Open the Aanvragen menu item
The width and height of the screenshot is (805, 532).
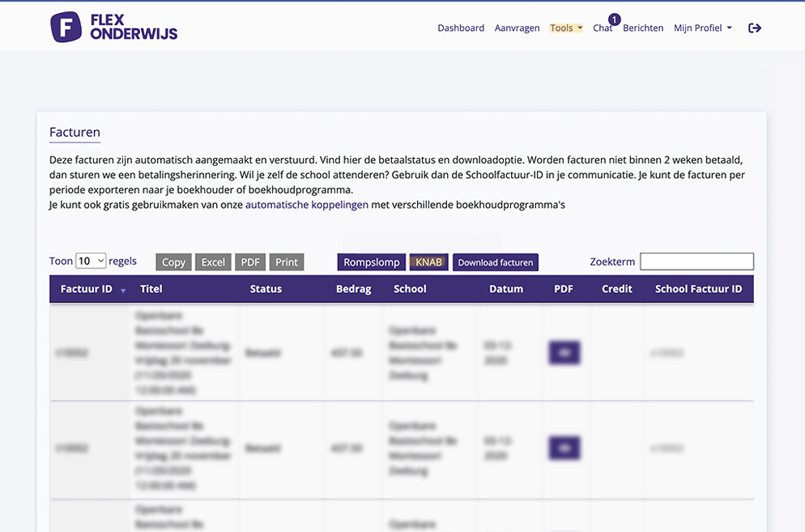pyautogui.click(x=517, y=28)
